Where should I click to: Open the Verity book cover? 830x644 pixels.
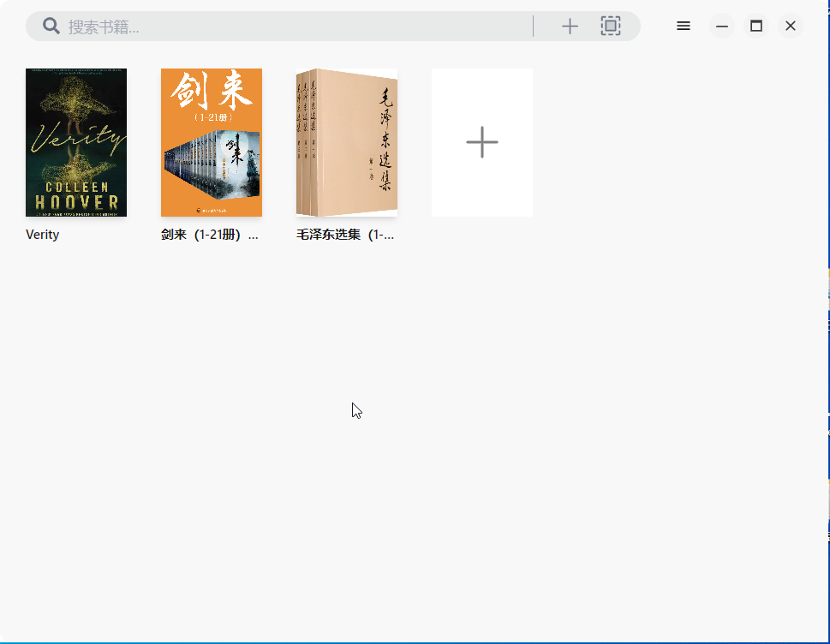coord(76,142)
